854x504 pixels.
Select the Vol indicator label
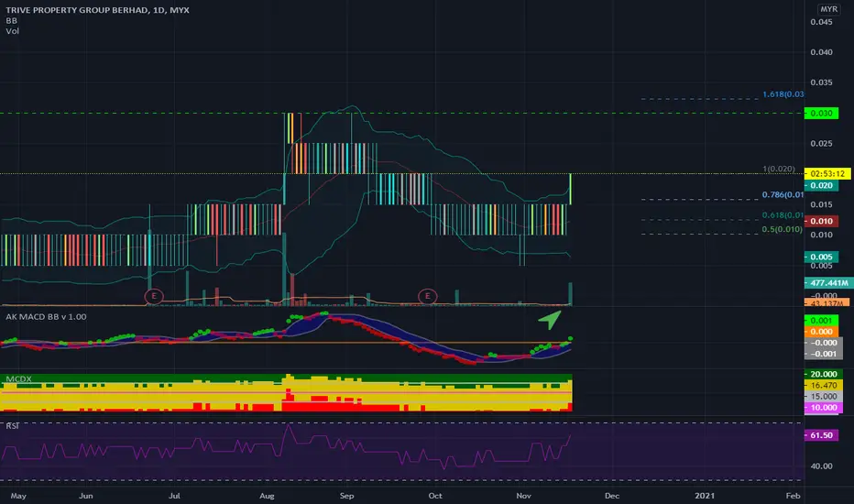(13, 31)
